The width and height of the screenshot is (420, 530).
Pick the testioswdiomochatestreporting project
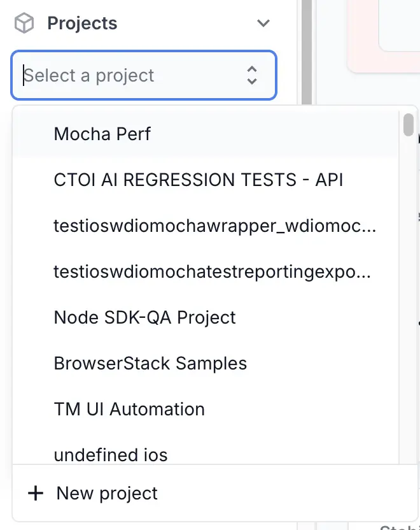click(213, 271)
